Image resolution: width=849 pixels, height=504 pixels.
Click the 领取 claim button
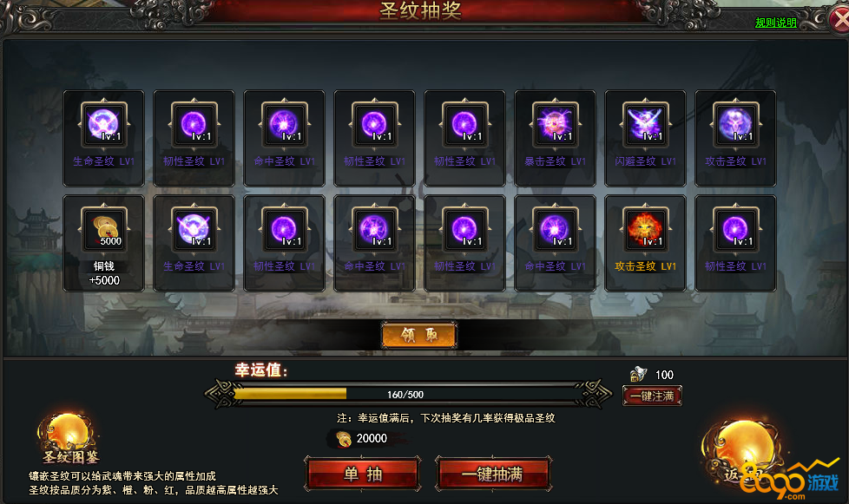click(419, 336)
